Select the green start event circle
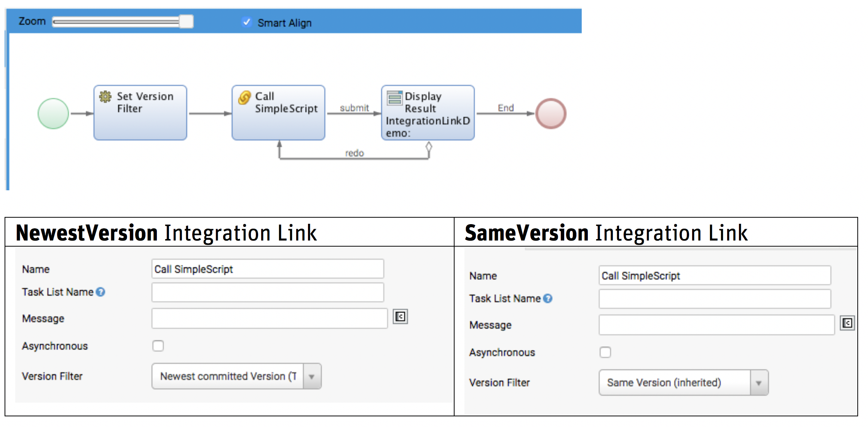 (x=53, y=113)
